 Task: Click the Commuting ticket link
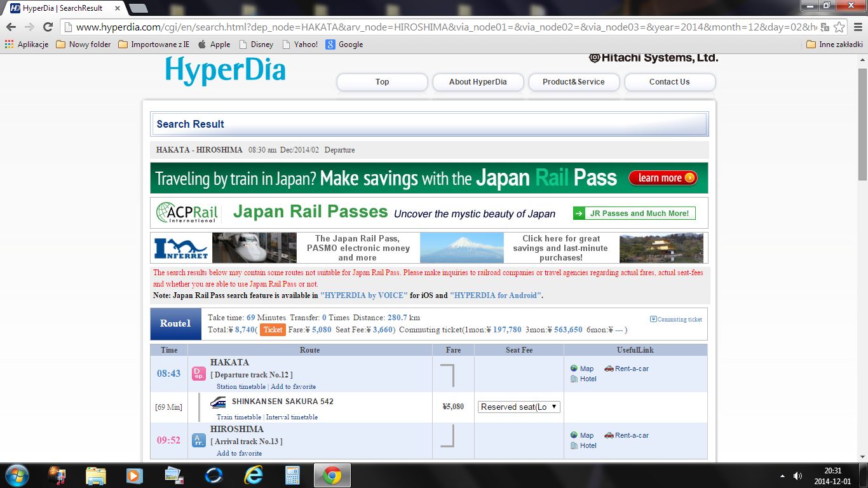676,320
